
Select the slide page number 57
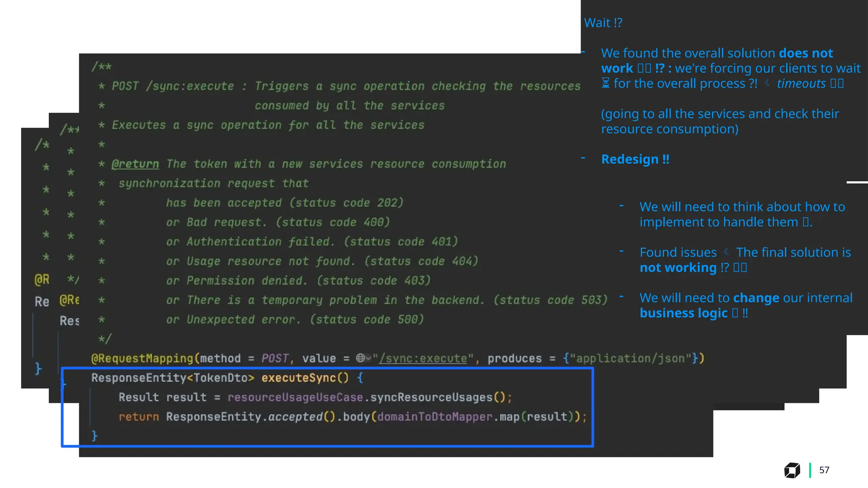point(824,470)
